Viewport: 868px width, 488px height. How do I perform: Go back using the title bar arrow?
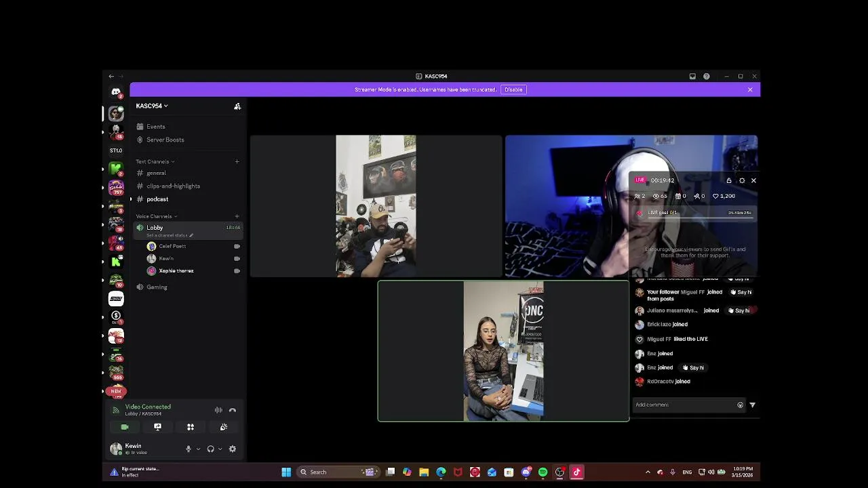(111, 77)
